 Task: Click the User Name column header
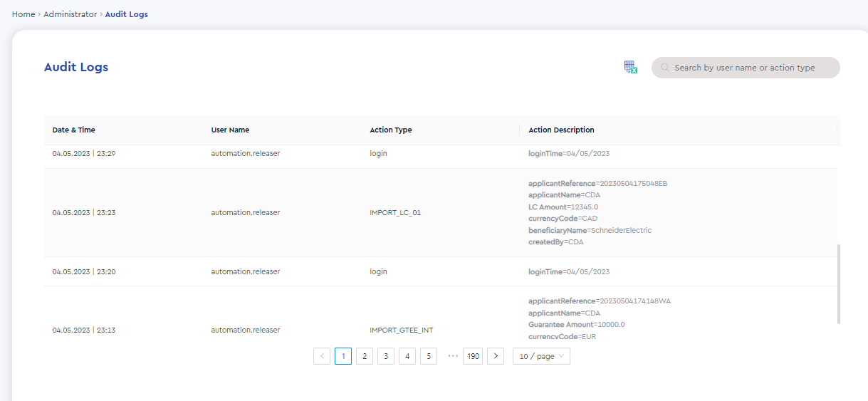230,130
